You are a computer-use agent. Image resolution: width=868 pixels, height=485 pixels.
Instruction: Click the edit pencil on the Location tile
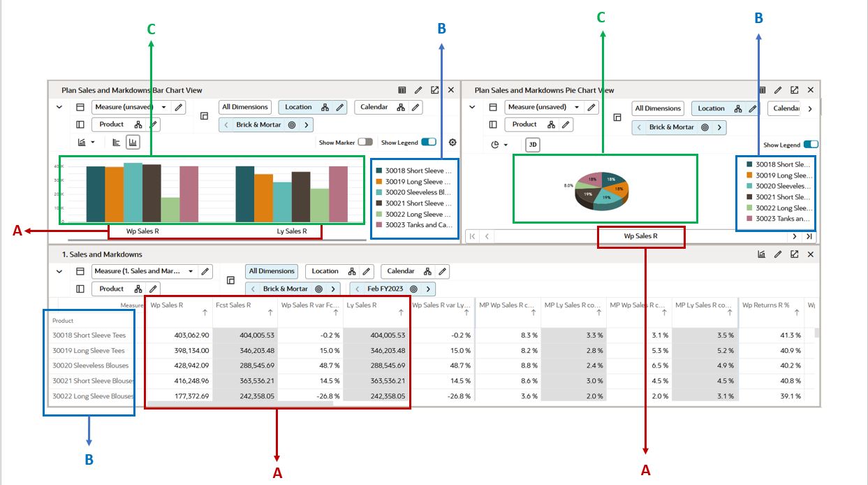339,107
